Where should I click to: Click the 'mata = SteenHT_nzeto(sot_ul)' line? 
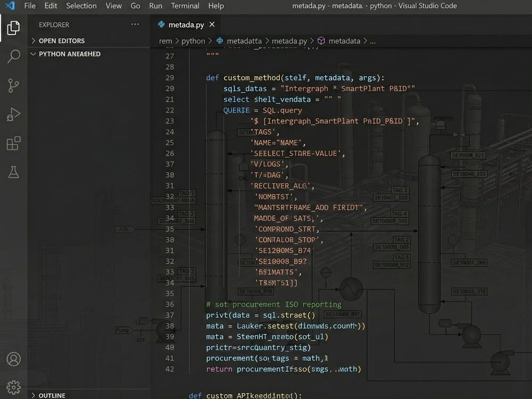tap(267, 337)
